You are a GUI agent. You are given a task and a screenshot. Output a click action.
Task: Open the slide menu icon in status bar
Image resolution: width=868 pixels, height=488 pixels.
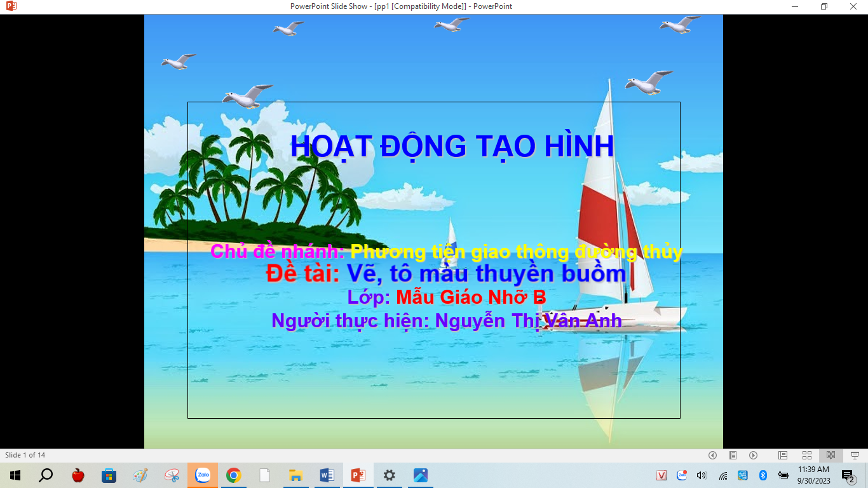click(x=733, y=455)
